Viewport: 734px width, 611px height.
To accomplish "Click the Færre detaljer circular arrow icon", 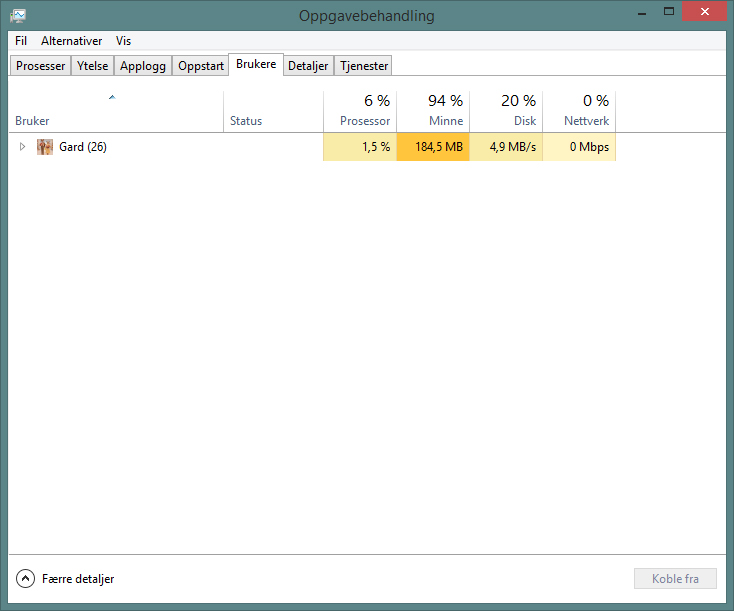I will [x=25, y=579].
